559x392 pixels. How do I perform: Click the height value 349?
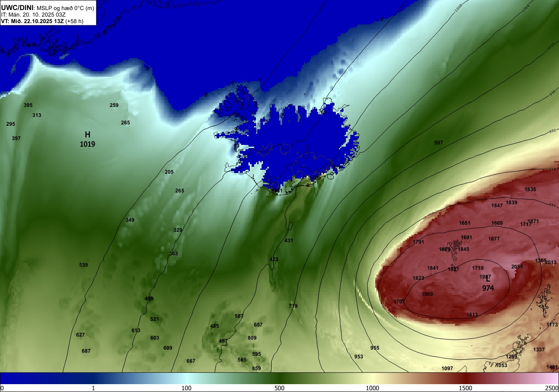coord(130,220)
